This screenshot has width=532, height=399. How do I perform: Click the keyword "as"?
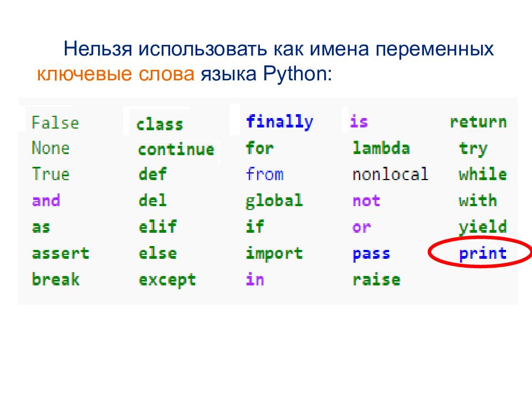pos(40,227)
